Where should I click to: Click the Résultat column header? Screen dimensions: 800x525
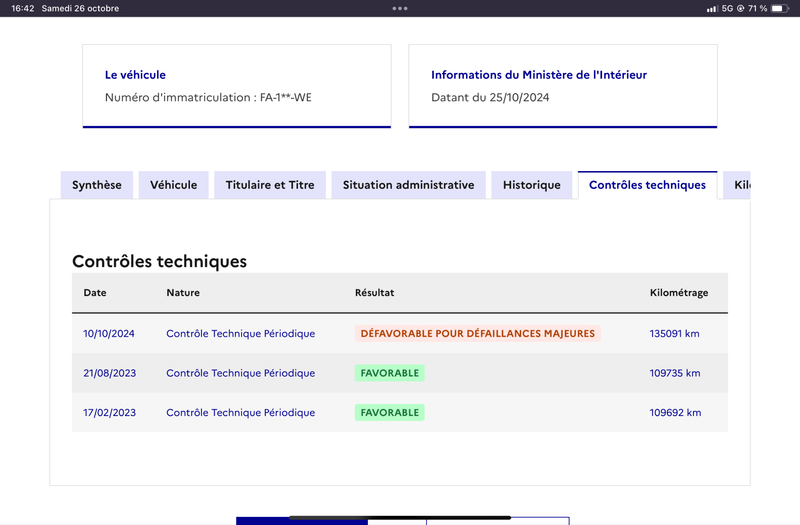click(374, 292)
